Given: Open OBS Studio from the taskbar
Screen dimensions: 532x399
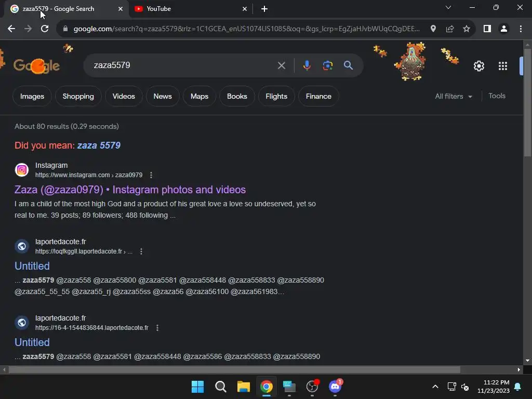Looking at the screenshot, I should pyautogui.click(x=312, y=387).
